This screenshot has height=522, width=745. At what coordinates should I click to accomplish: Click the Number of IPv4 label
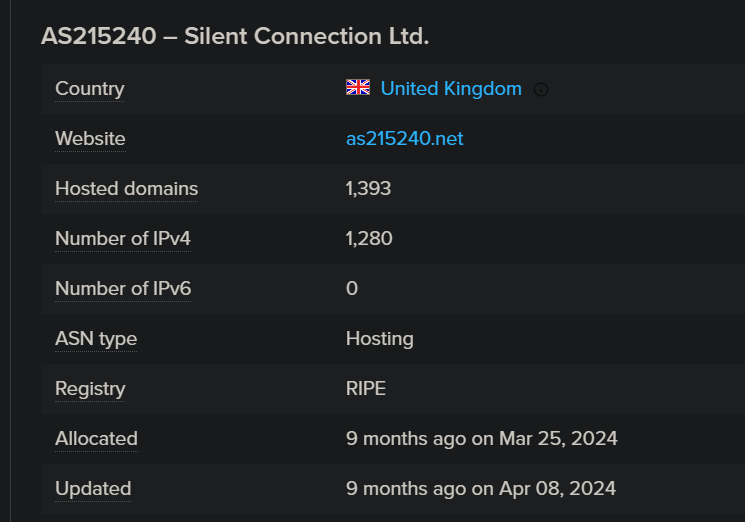click(x=123, y=238)
